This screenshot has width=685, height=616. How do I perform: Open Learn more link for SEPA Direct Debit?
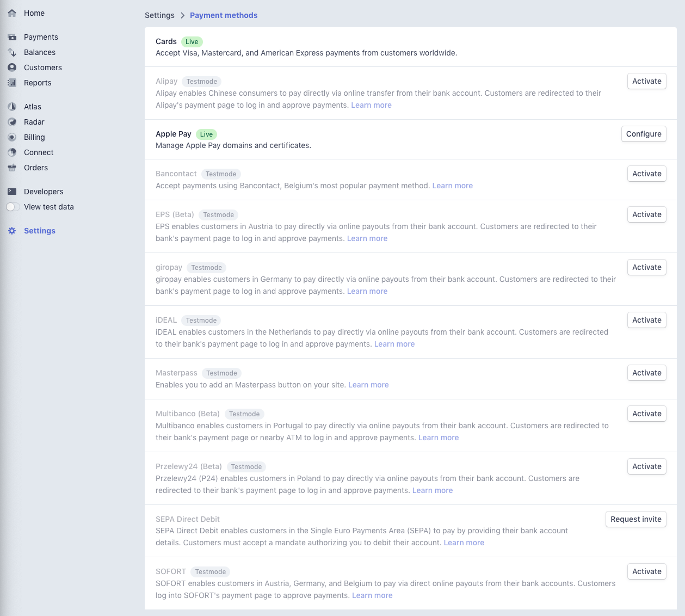click(464, 543)
